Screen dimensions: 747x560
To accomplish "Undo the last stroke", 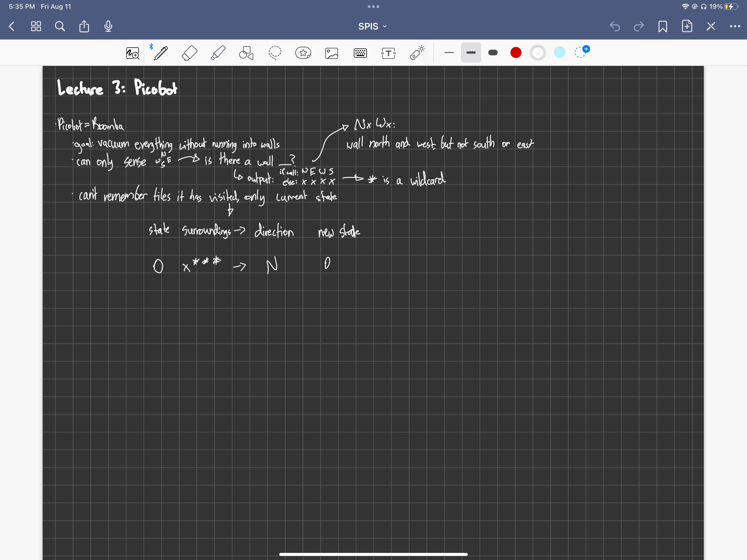I will click(x=615, y=26).
